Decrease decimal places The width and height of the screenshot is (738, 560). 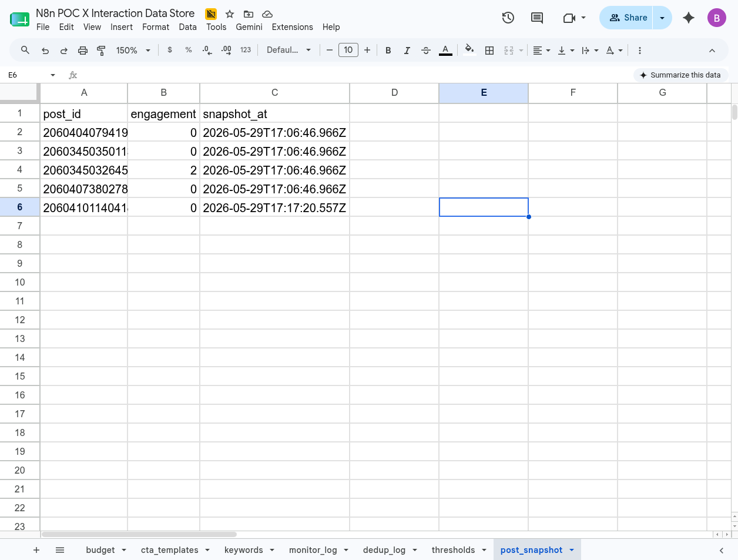[x=207, y=51]
